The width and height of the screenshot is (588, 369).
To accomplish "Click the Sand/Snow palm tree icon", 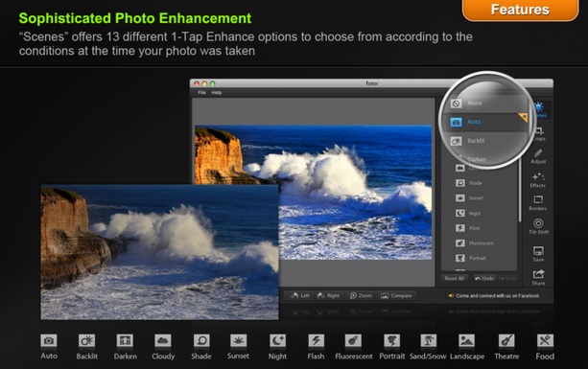I will (x=428, y=340).
